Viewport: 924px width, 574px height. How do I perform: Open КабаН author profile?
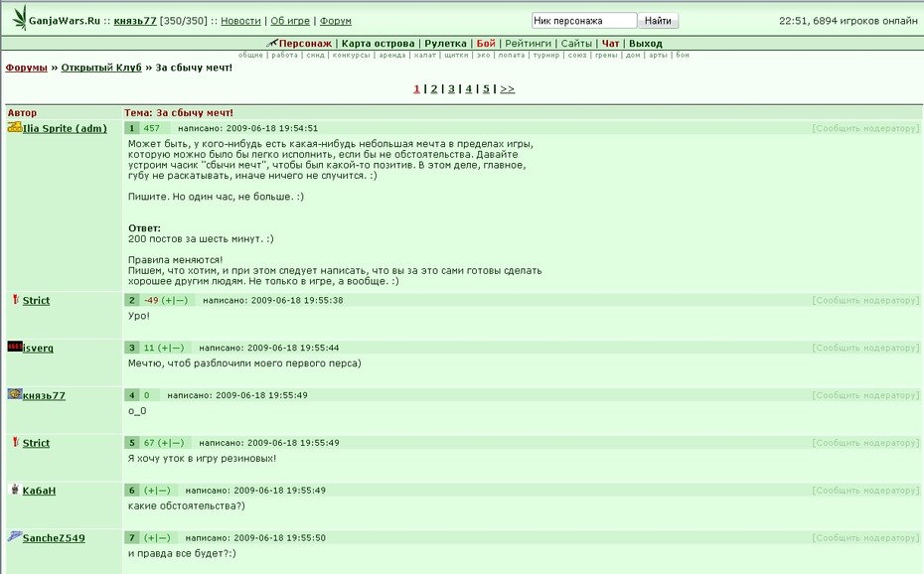[x=39, y=491]
